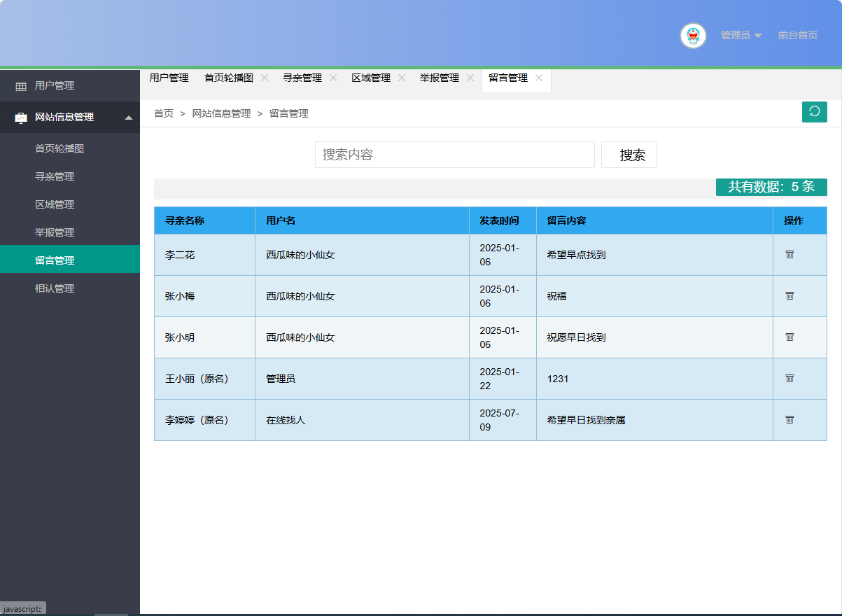Switch to the 用户管理 tab
This screenshot has width=842, height=616.
[168, 78]
